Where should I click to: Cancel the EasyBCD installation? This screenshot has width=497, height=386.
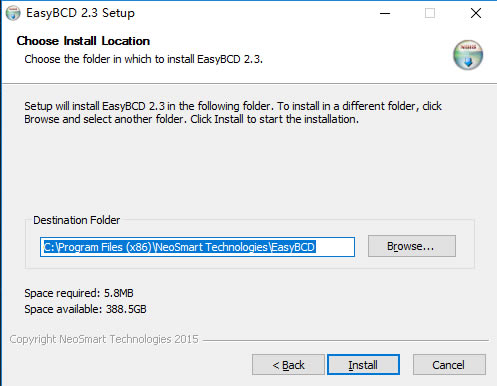pos(449,365)
